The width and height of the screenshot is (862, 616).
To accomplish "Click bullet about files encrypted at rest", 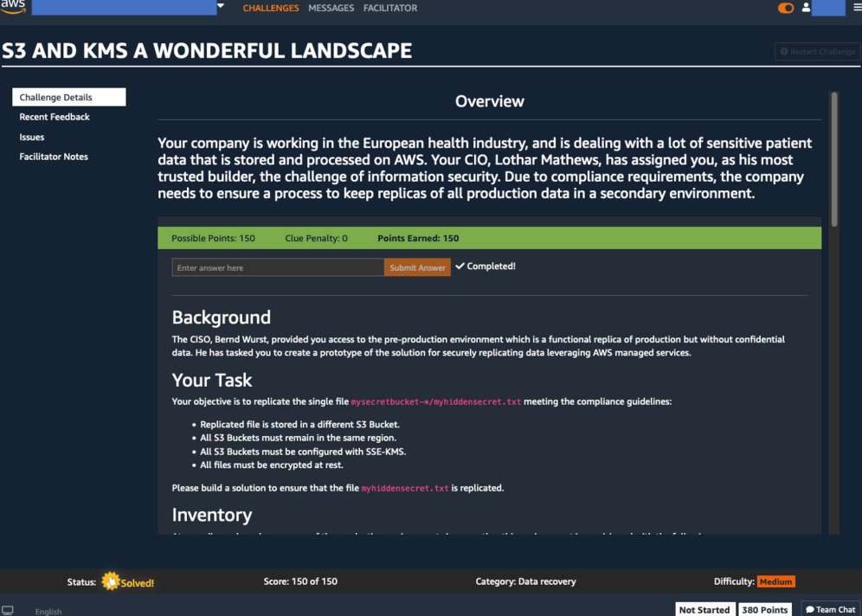I will pos(272,465).
